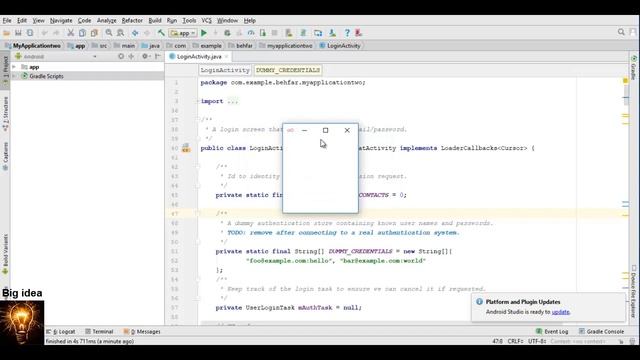This screenshot has width=640, height=360.
Task: Collapse the comment block at line 47
Action: coord(198,213)
